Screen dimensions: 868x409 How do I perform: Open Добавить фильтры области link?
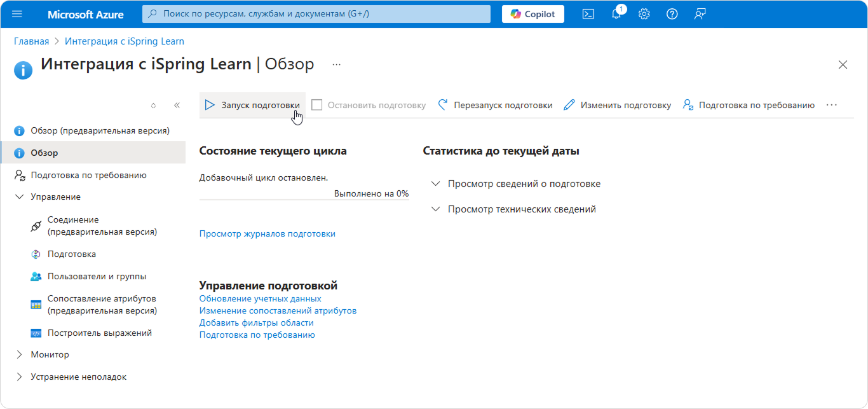257,322
